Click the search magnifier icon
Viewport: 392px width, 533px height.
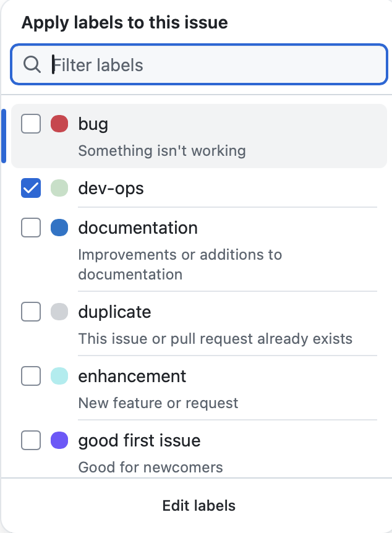[32, 64]
